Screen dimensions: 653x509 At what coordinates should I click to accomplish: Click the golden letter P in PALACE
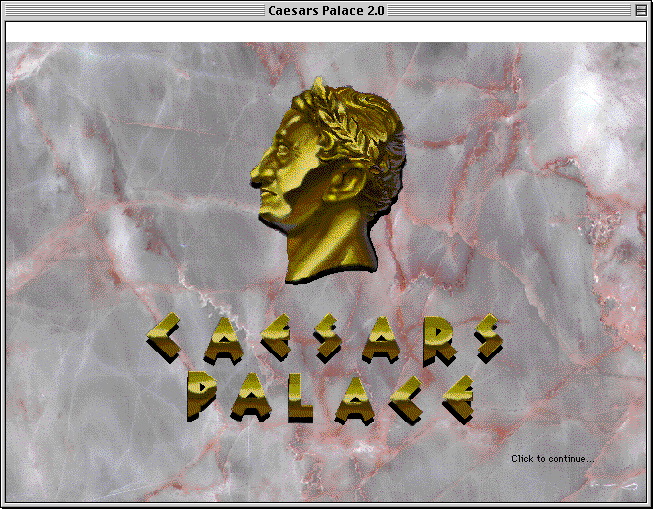[202, 397]
